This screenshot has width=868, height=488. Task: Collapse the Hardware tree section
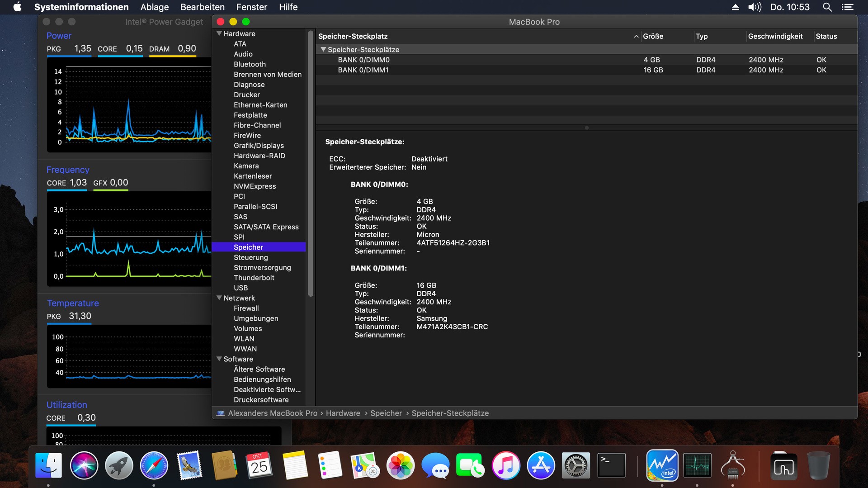point(219,33)
